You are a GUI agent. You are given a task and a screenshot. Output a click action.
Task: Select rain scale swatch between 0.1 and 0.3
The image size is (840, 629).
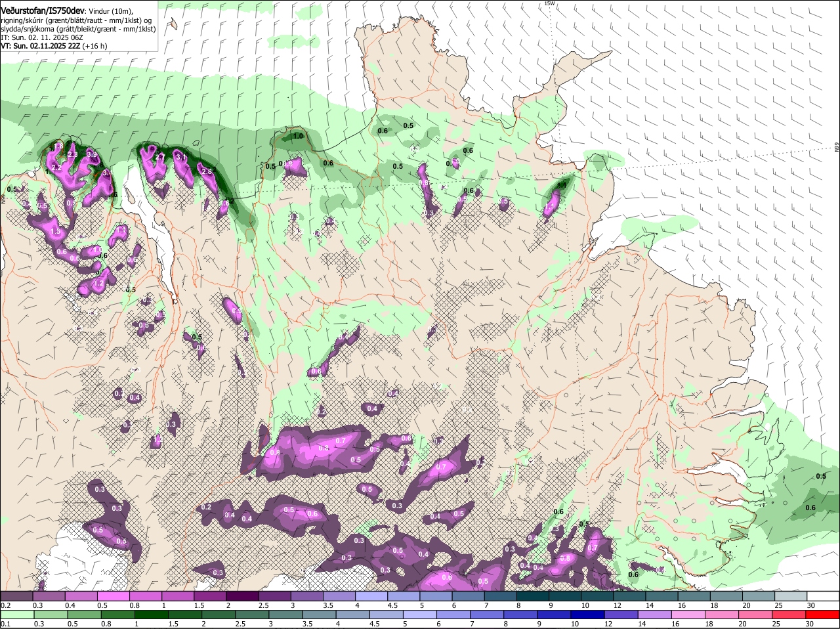coord(17,615)
